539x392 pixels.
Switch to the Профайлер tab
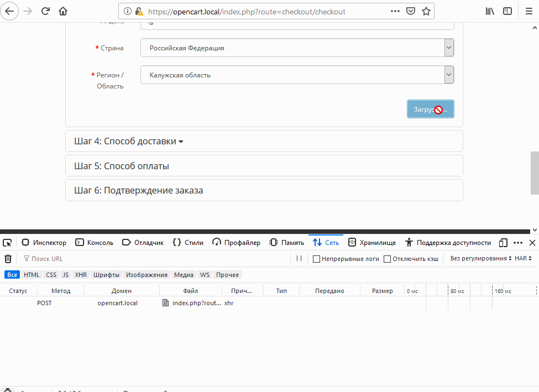(236, 243)
